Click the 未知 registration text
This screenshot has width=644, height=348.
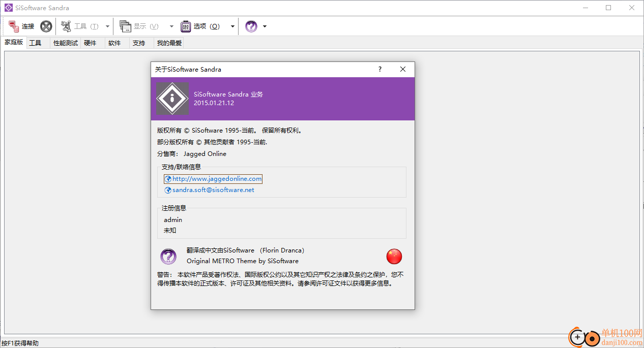click(170, 230)
